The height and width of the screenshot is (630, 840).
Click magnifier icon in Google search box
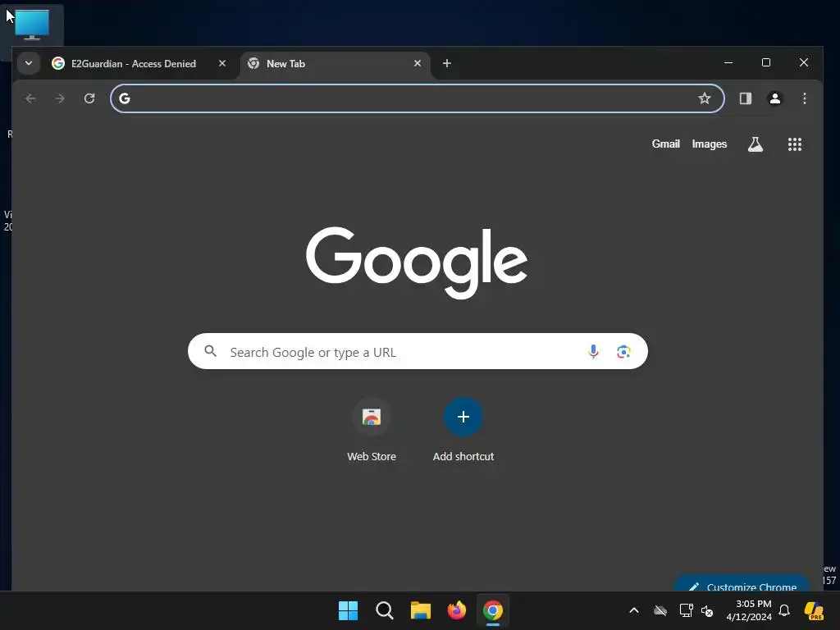[211, 351]
